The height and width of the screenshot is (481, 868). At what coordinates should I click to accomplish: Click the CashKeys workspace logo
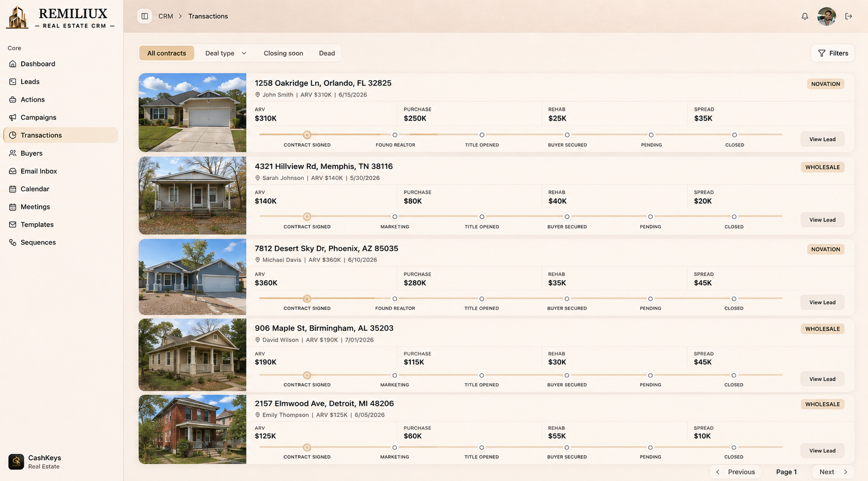16,461
